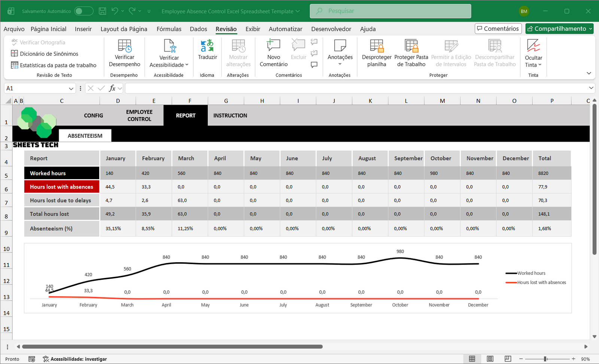The width and height of the screenshot is (599, 364).
Task: Click Novo Comentário icon
Action: (273, 46)
